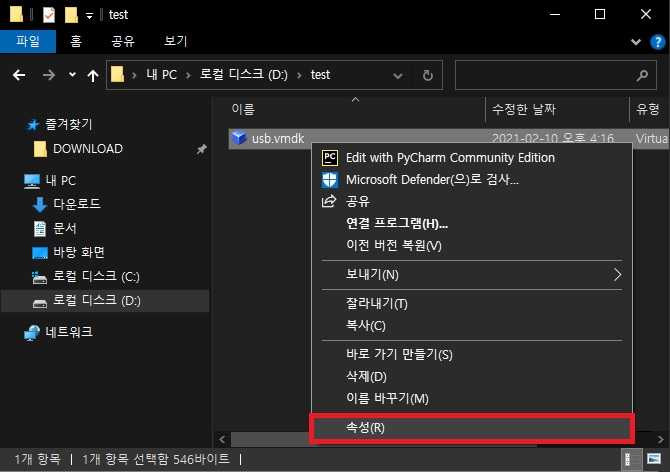The image size is (670, 472).
Task: Choose 바로 가기 만들기(S)
Action: (472, 355)
